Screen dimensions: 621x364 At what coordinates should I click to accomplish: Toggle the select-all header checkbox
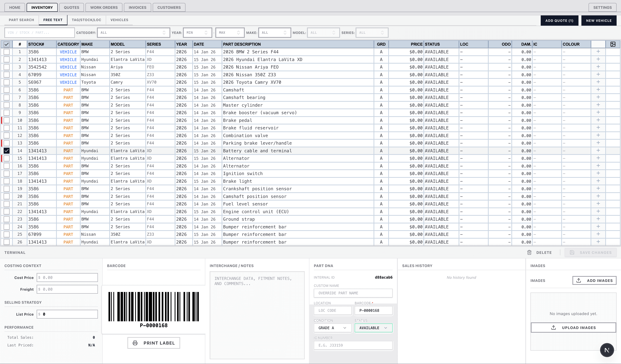point(7,44)
